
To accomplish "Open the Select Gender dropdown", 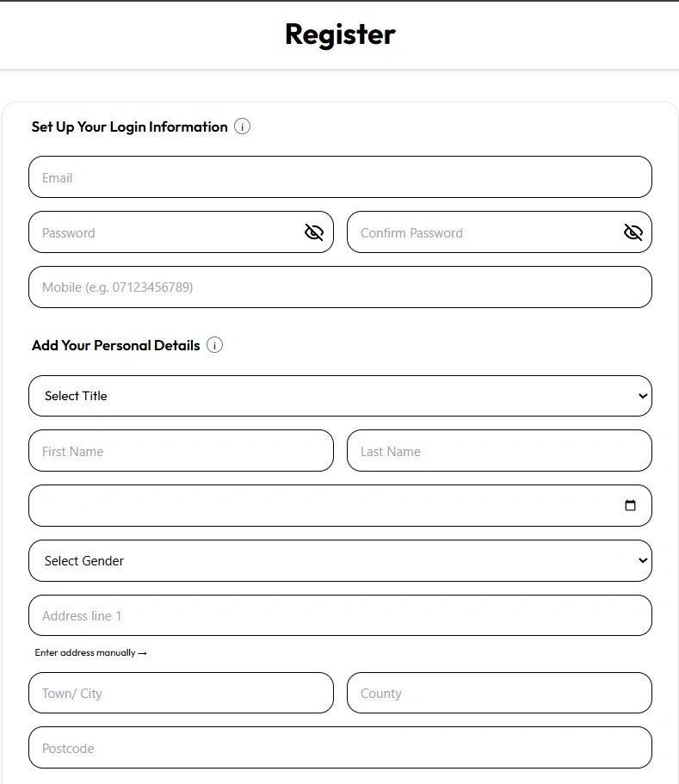I will (x=340, y=560).
